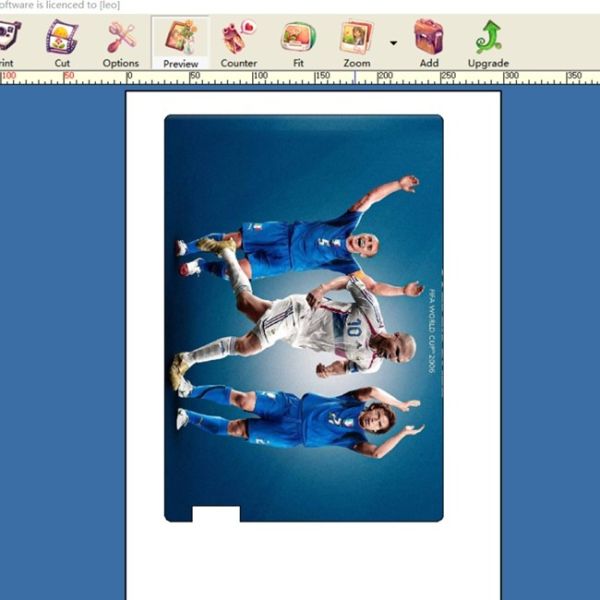Click the green Upgrade arrow icon
This screenshot has height=600, width=600.
point(488,40)
